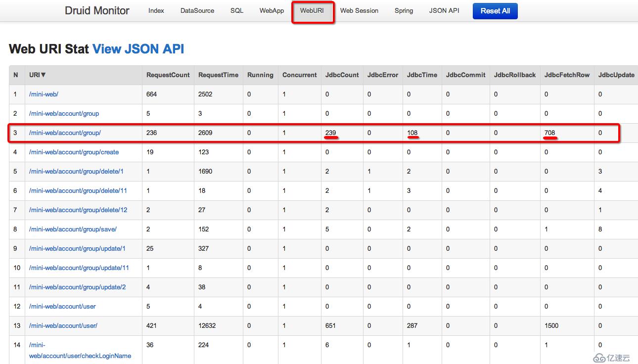Select the WebURI tab
Image resolution: width=638 pixels, height=364 pixels.
312,10
